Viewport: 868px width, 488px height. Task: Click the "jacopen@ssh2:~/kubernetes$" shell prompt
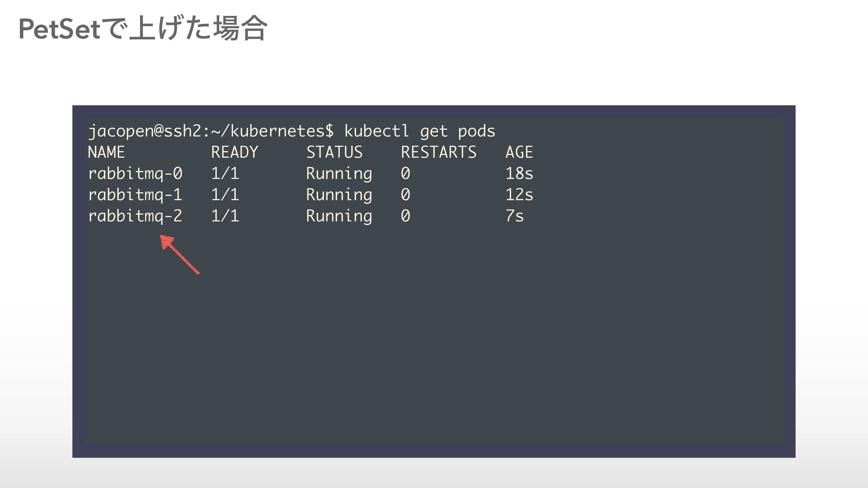point(211,131)
